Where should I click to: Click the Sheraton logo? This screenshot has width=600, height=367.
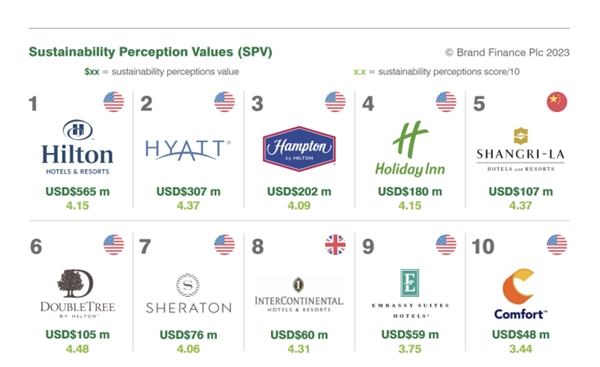coord(188,294)
